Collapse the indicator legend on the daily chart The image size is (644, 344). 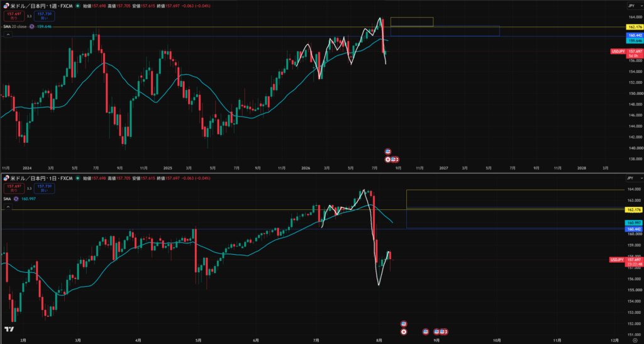click(x=8, y=207)
